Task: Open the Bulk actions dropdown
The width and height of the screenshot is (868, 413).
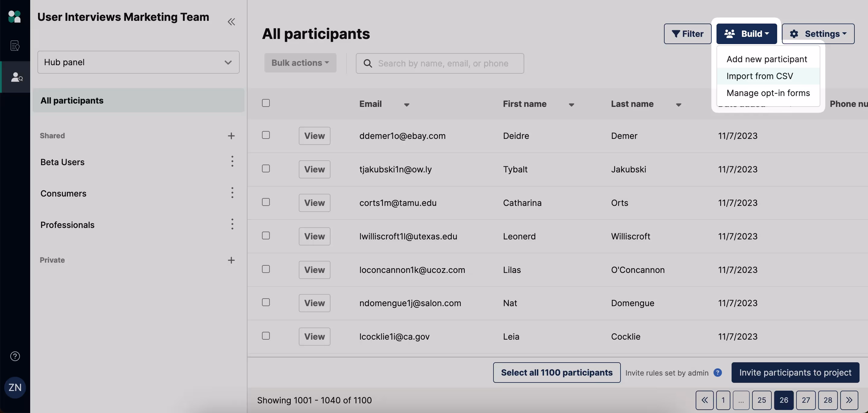Action: (x=300, y=63)
